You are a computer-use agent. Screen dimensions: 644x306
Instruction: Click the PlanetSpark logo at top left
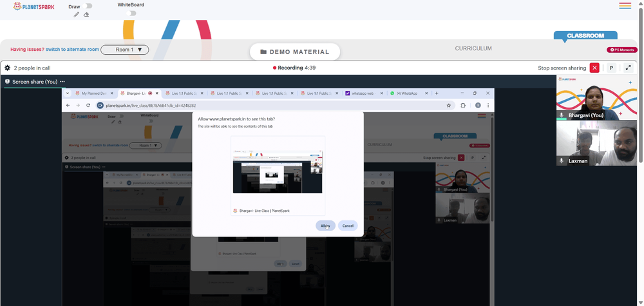pos(33,6)
